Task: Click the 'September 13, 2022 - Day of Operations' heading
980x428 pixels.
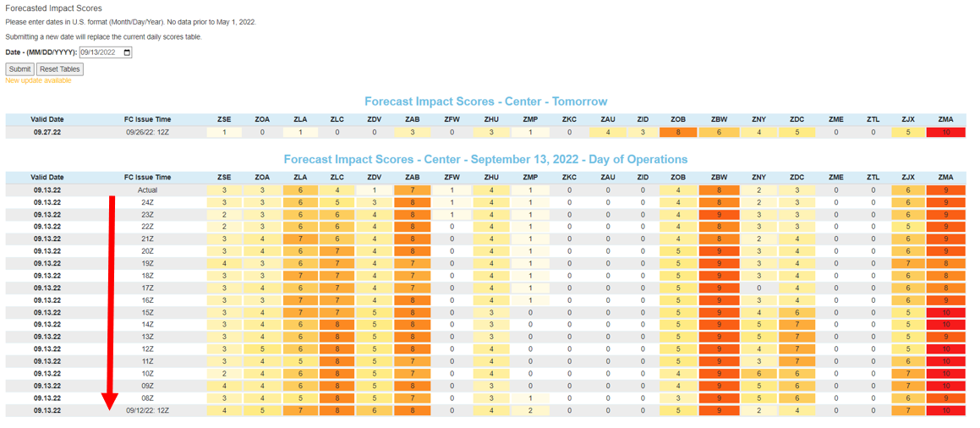Action: (x=485, y=159)
